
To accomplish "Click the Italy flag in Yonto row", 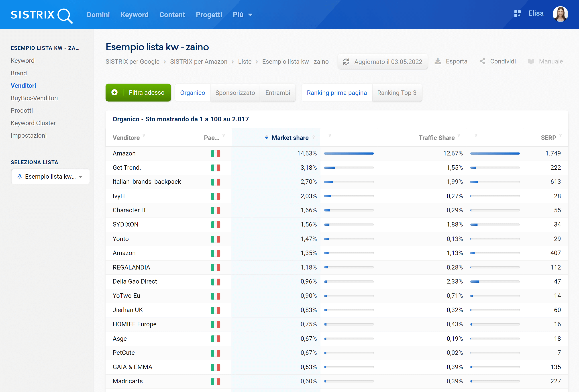I will point(216,239).
